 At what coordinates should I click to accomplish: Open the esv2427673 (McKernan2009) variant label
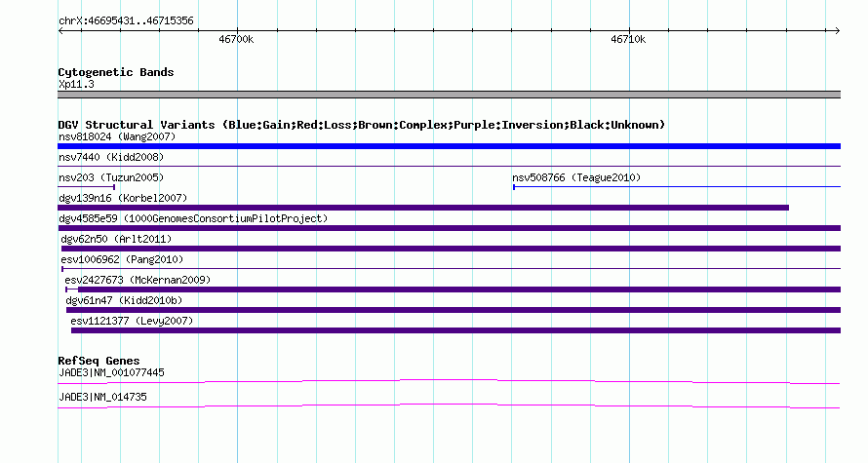(138, 280)
